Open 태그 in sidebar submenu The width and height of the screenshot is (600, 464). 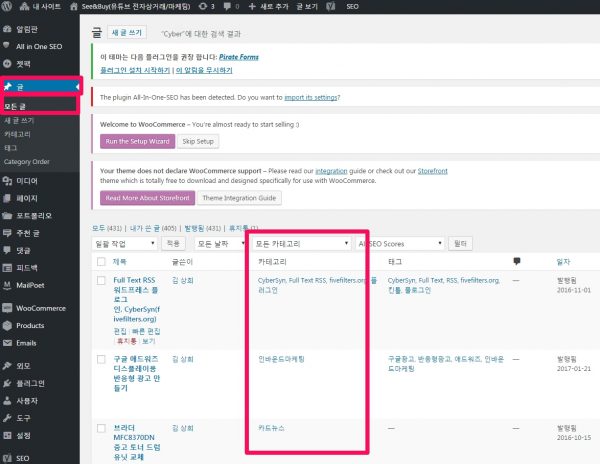coord(10,148)
